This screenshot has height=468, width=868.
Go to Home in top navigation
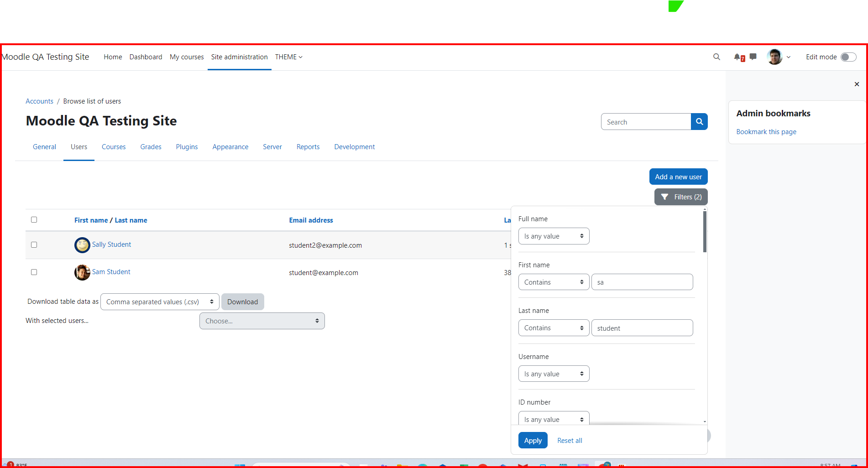tap(113, 57)
